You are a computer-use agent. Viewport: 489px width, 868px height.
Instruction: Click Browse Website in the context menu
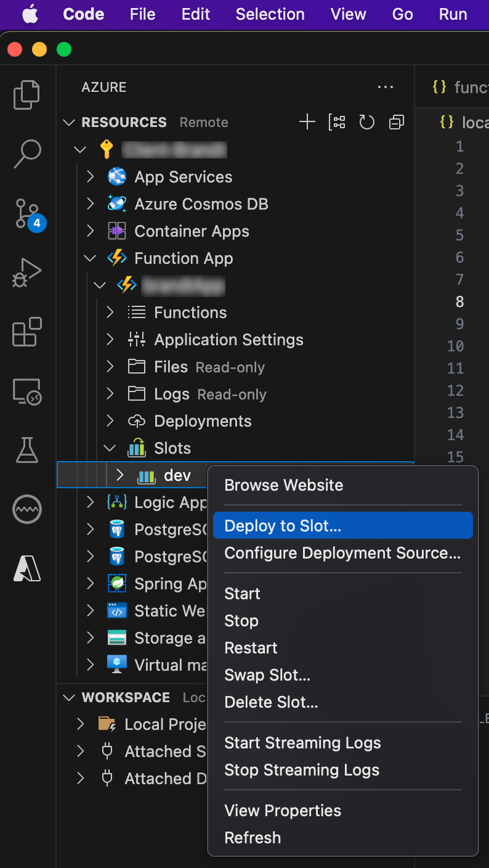(x=283, y=485)
